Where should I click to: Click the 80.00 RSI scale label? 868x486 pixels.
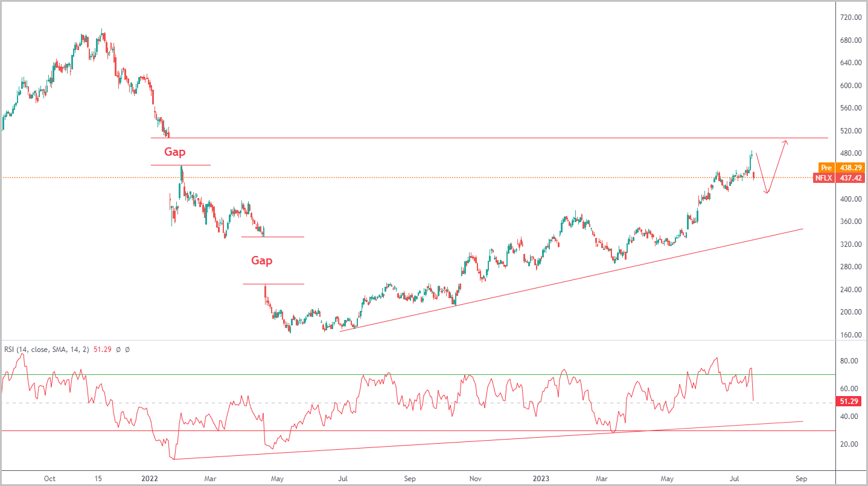pos(850,361)
